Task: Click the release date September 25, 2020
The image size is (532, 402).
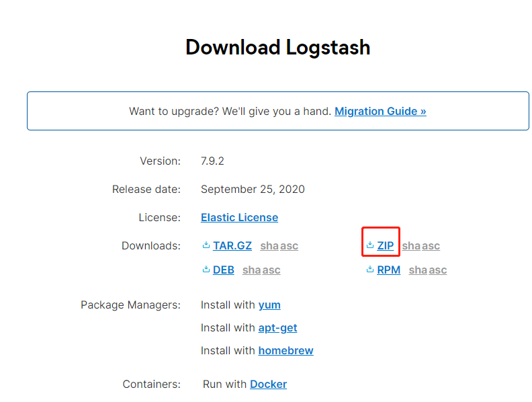Action: point(253,189)
